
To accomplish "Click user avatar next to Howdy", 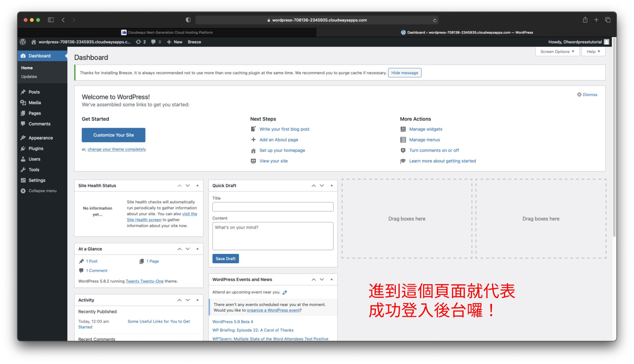I will pos(606,42).
